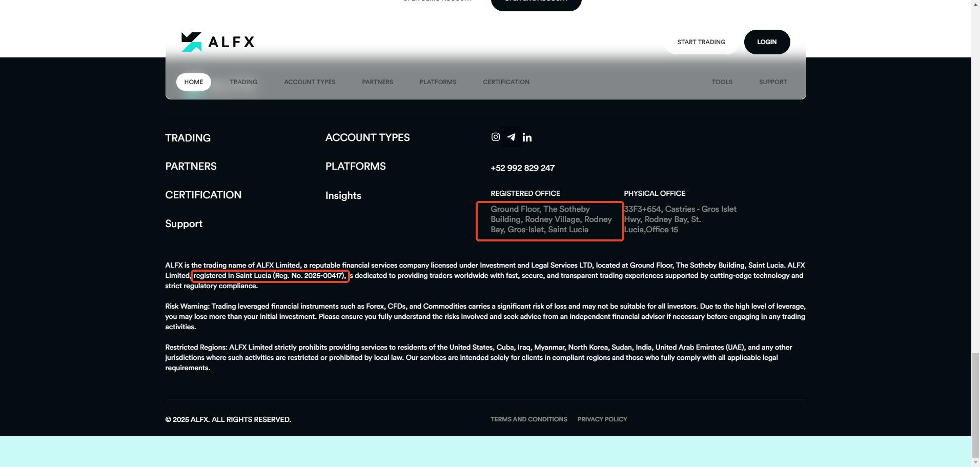Follow the footer TRADING link
The height and width of the screenshot is (467, 980).
(188, 138)
